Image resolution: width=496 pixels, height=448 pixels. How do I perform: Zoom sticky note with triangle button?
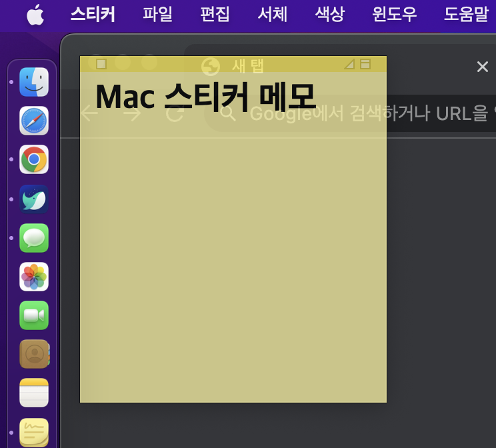point(349,64)
